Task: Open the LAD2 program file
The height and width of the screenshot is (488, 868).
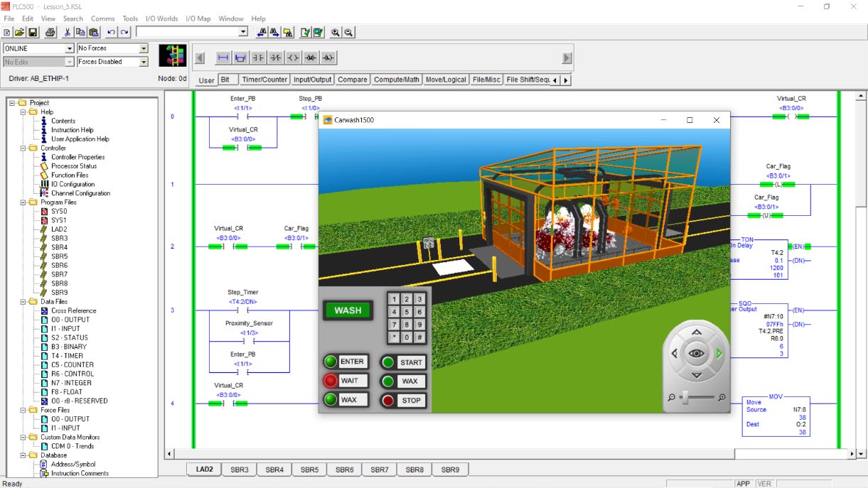Action: [x=59, y=229]
